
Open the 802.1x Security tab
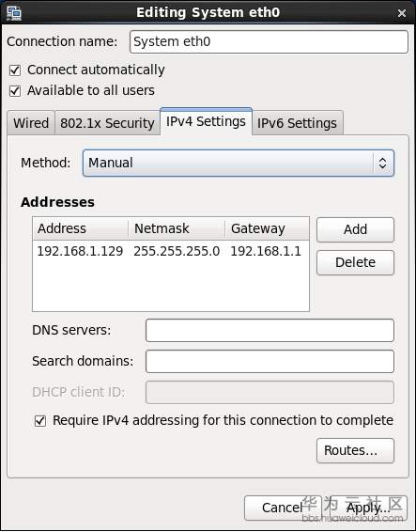click(x=107, y=123)
